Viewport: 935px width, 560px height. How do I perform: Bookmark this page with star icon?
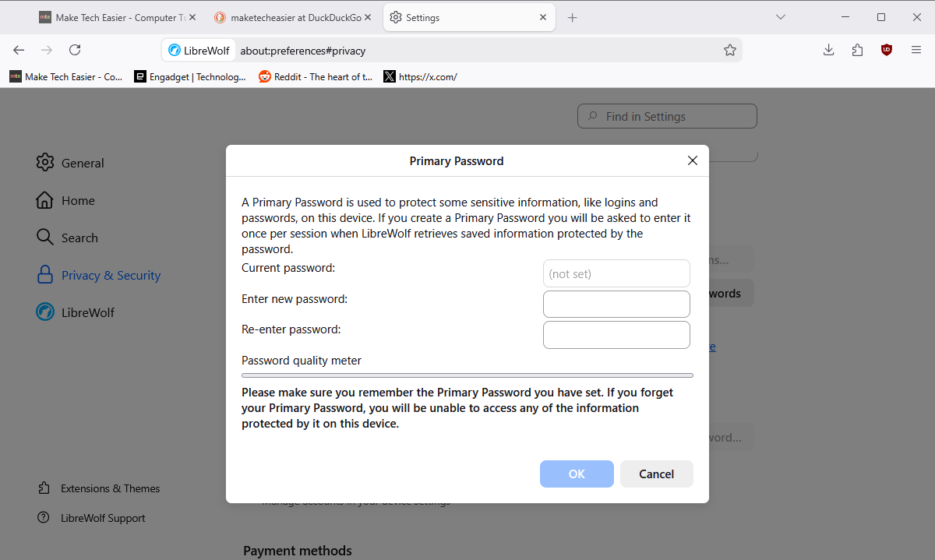[x=729, y=50]
